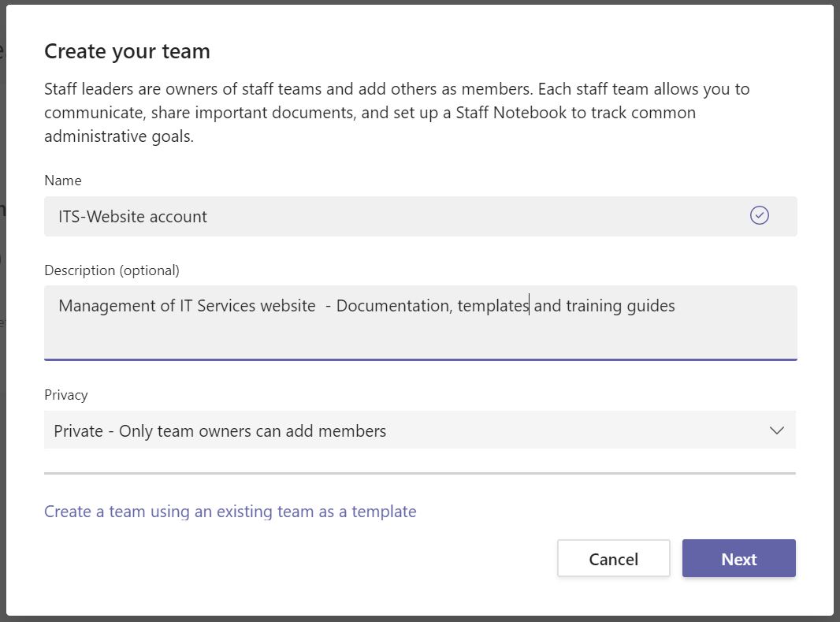Click the staff teams description paragraph

pos(396,112)
